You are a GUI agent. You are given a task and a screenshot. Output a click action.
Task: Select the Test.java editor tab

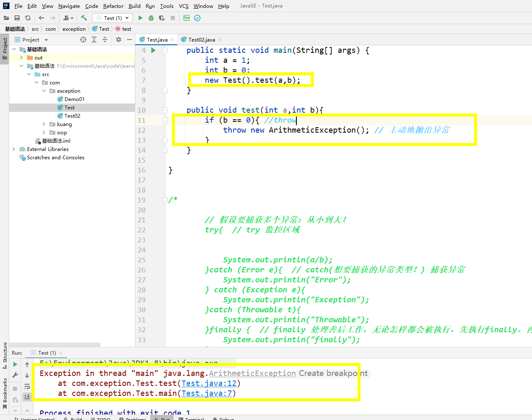pyautogui.click(x=157, y=40)
